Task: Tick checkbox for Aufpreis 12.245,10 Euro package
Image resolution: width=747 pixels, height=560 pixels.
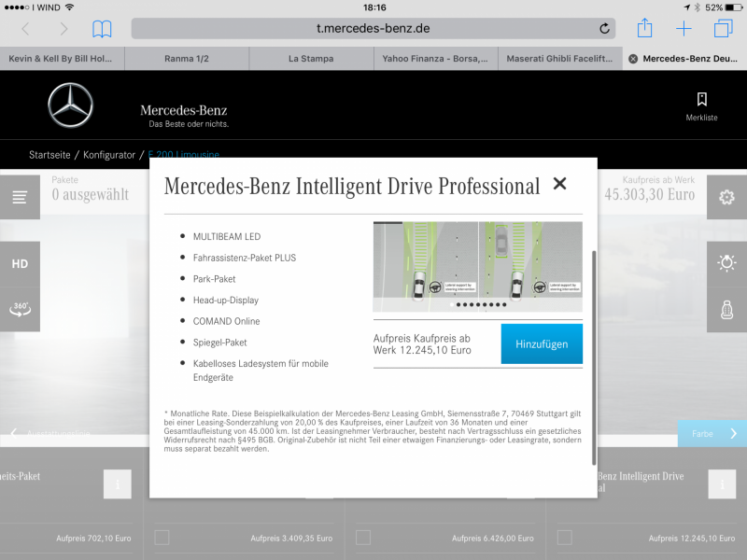Action: pyautogui.click(x=565, y=538)
